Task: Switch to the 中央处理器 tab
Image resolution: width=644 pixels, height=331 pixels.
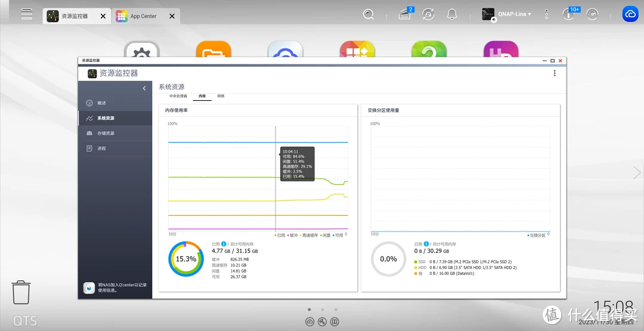Action: [178, 96]
